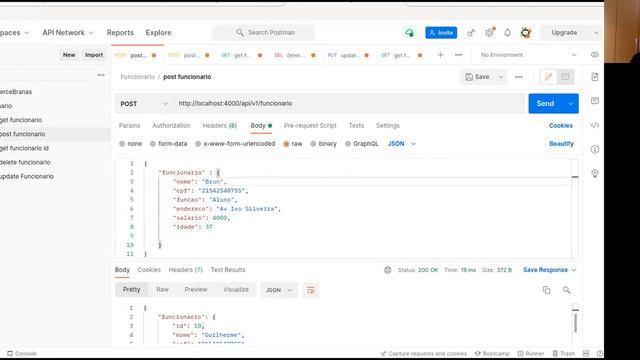Open the related requests lightbulb icon

point(595,173)
